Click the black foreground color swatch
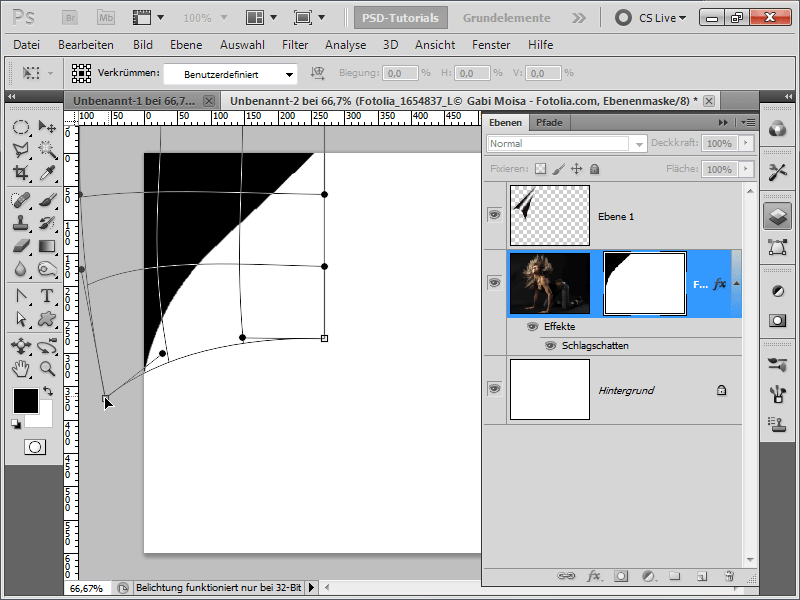This screenshot has width=800, height=600. pyautogui.click(x=26, y=401)
